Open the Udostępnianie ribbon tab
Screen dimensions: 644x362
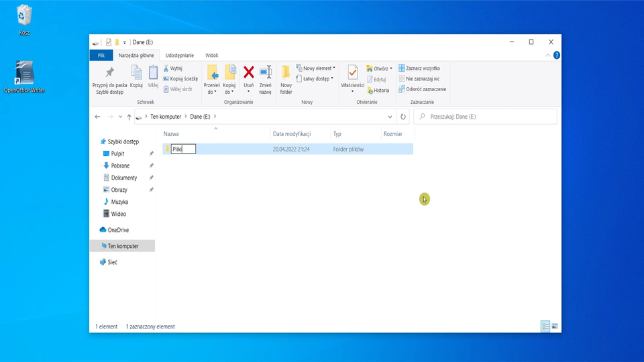click(x=179, y=56)
